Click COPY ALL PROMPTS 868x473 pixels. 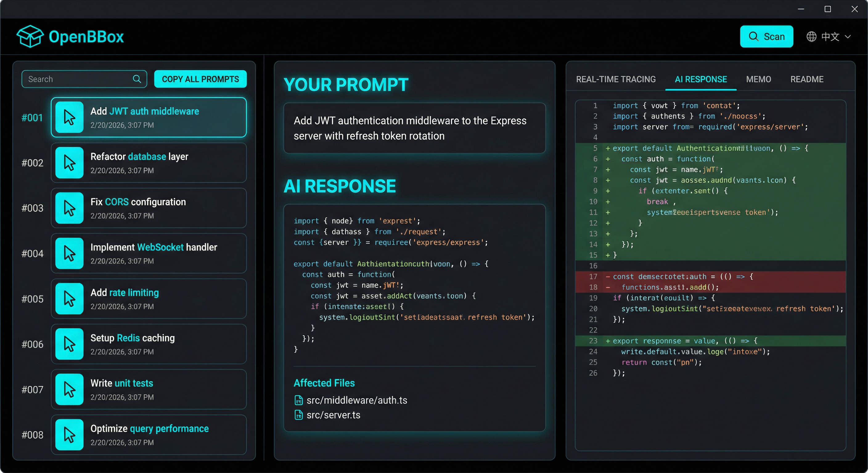200,79
